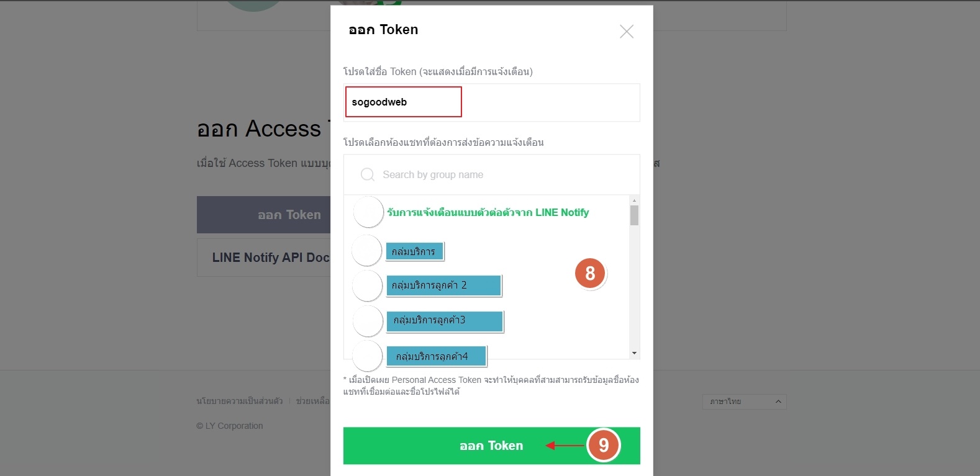Click the token name field containing sogoodweb

491,102
